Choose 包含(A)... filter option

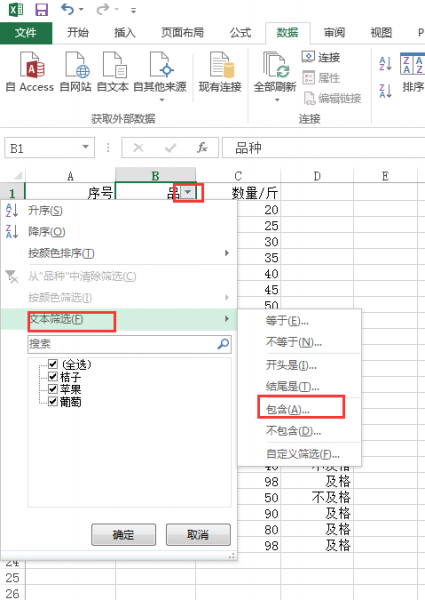pos(300,409)
